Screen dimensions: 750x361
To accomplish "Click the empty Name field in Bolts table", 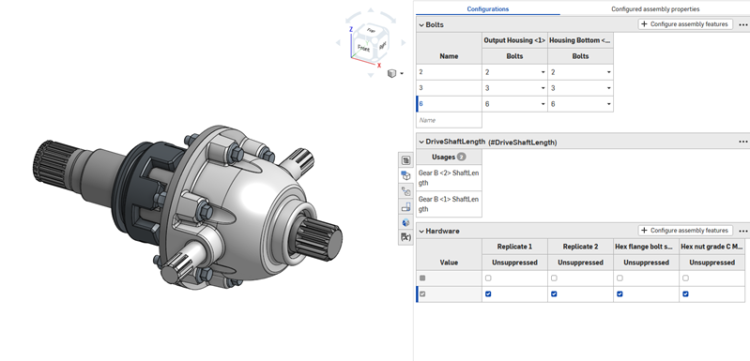I will click(449, 120).
